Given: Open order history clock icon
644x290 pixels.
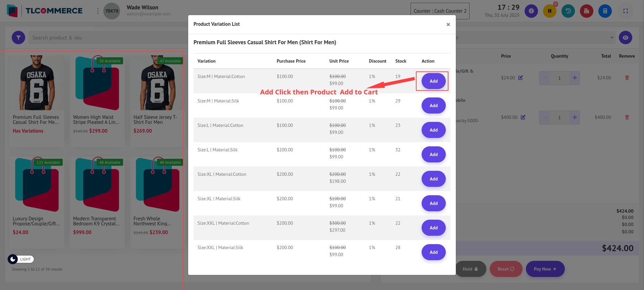Looking at the screenshot, I should [568, 11].
